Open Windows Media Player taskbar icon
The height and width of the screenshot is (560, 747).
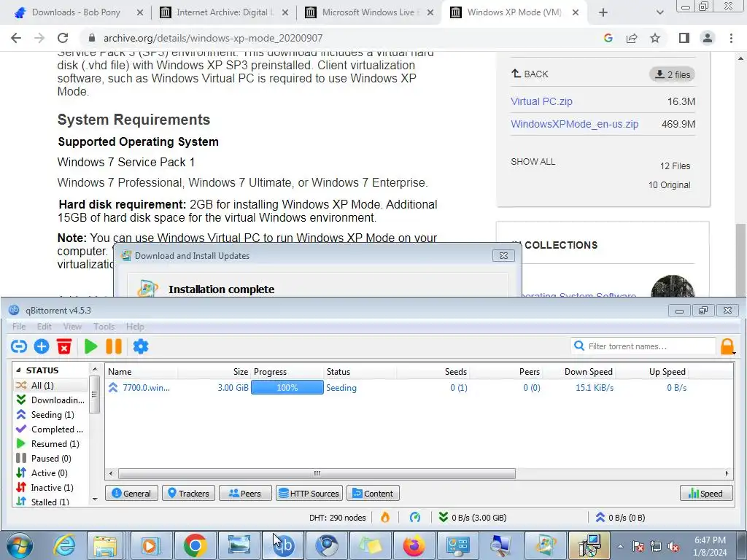[149, 545]
